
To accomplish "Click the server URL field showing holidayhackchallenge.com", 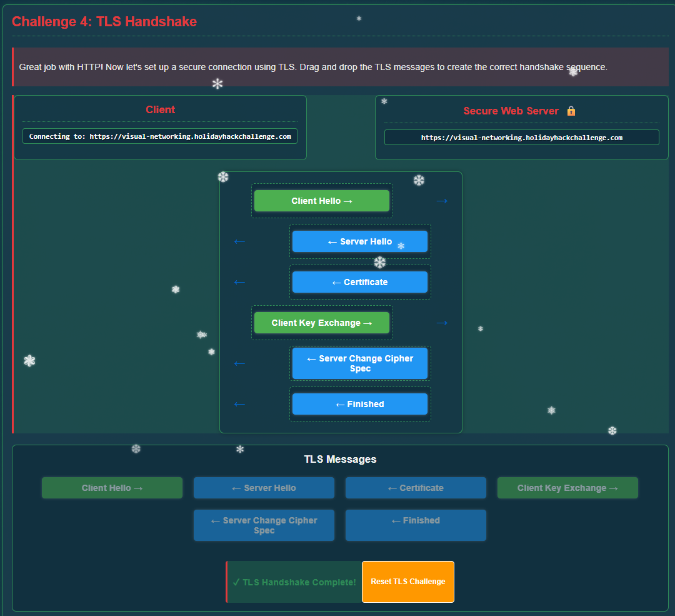I will click(521, 136).
